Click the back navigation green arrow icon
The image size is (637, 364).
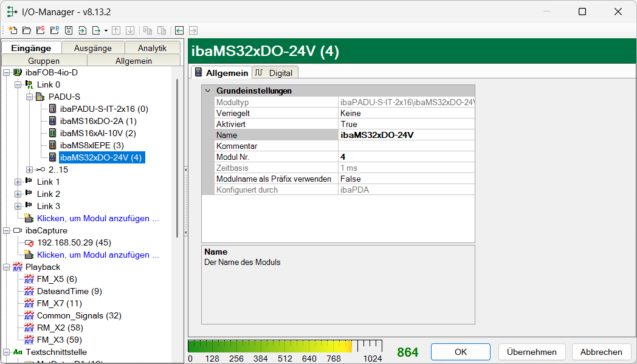[x=179, y=30]
